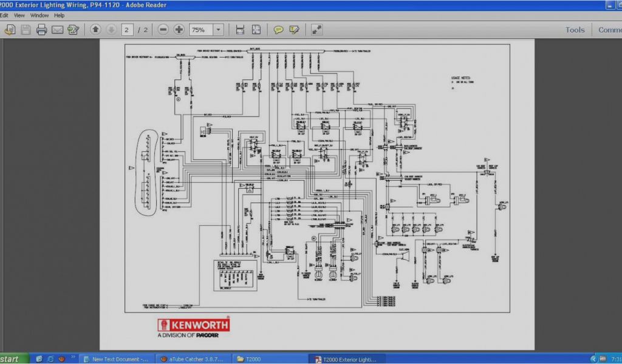Click the fit one full page icon

pos(256,29)
